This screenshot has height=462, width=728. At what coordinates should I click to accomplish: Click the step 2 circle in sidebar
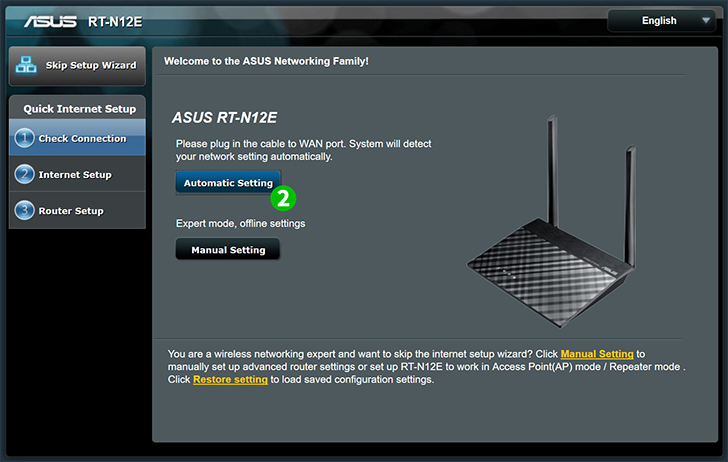click(x=24, y=174)
